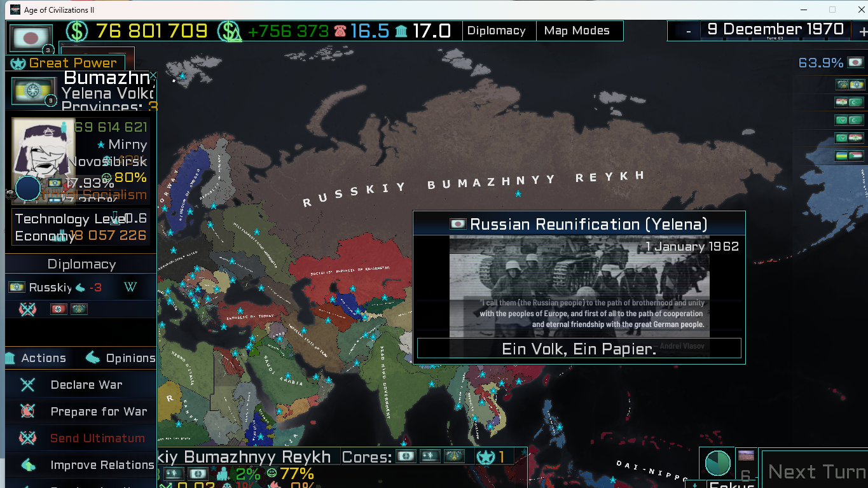Click the Improve Relations hand icon
The height and width of the screenshot is (488, 868).
27,465
